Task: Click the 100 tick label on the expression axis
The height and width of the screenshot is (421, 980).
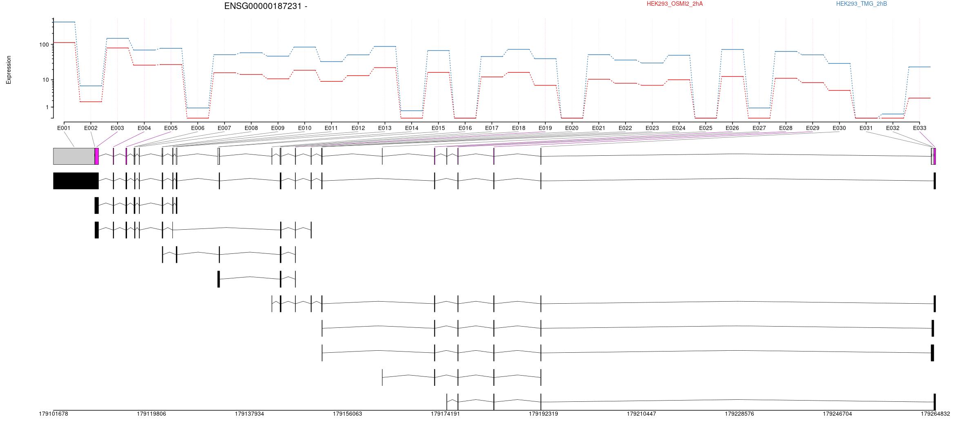Action: pos(44,45)
